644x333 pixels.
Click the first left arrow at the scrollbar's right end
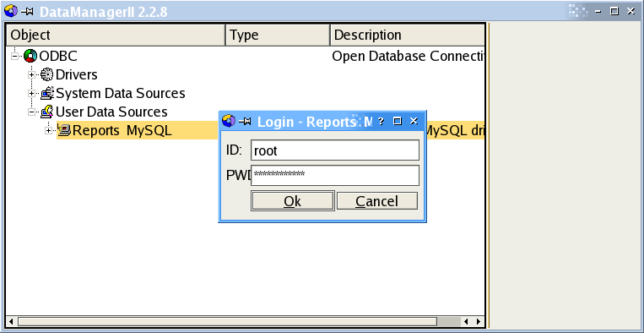pyautogui.click(x=466, y=321)
